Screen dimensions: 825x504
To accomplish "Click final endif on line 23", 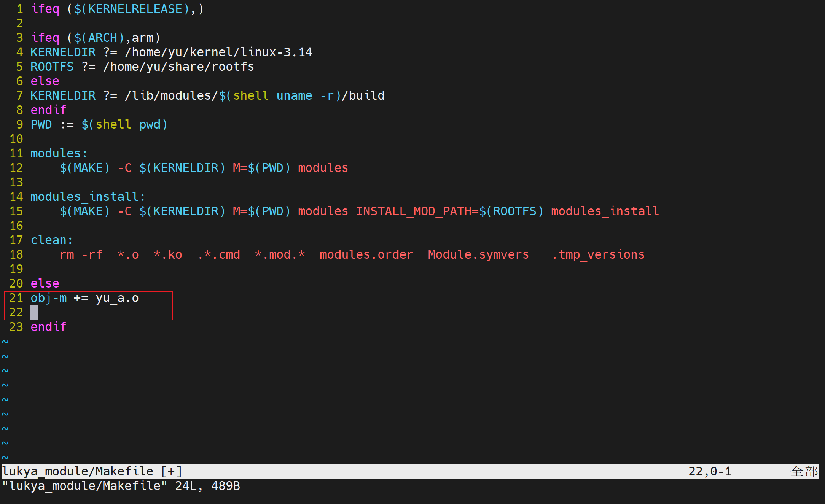I will point(48,327).
